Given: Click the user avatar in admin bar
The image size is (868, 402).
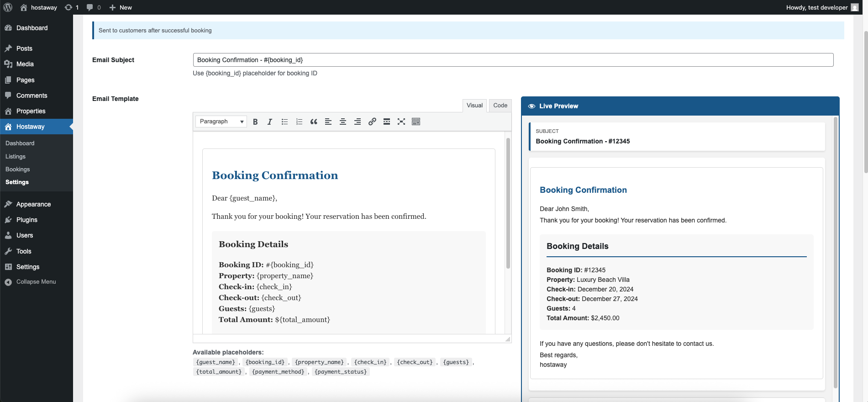Looking at the screenshot, I should [855, 7].
